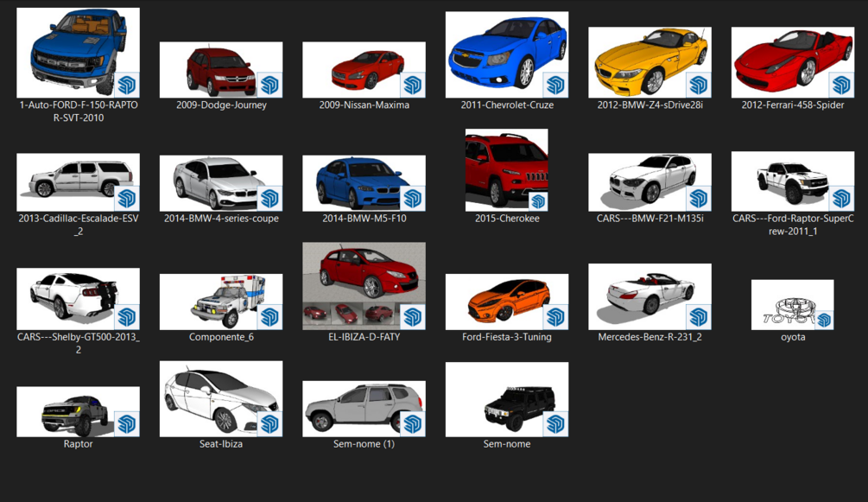Click the file name '2014-BMW-4-series-coupe'
Screen dimensions: 868x502
[221, 219]
